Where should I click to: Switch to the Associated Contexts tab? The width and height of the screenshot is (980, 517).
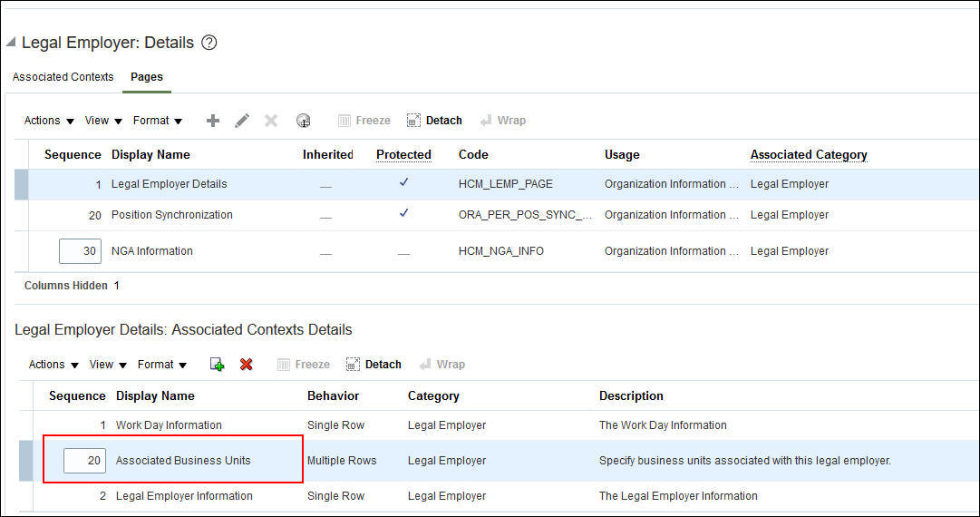point(63,77)
